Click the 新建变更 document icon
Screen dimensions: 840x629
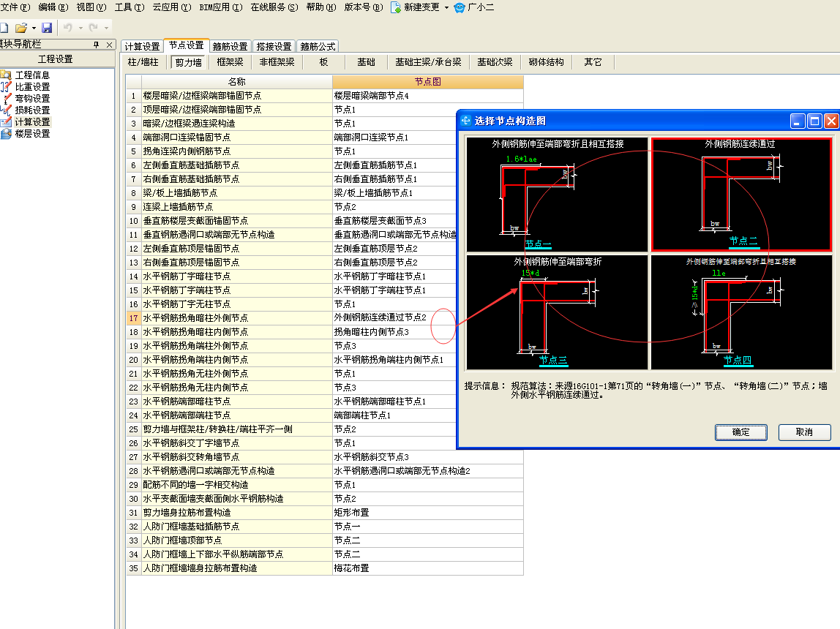(x=395, y=7)
